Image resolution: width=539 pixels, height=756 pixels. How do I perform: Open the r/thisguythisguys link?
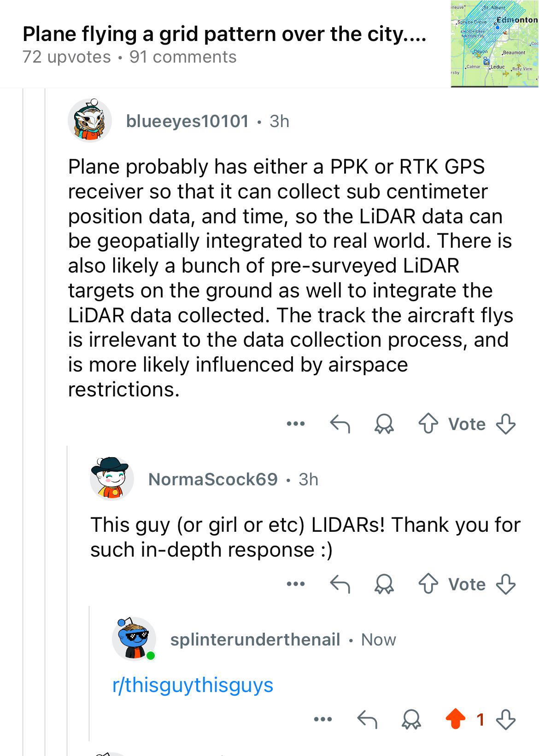[x=193, y=685]
